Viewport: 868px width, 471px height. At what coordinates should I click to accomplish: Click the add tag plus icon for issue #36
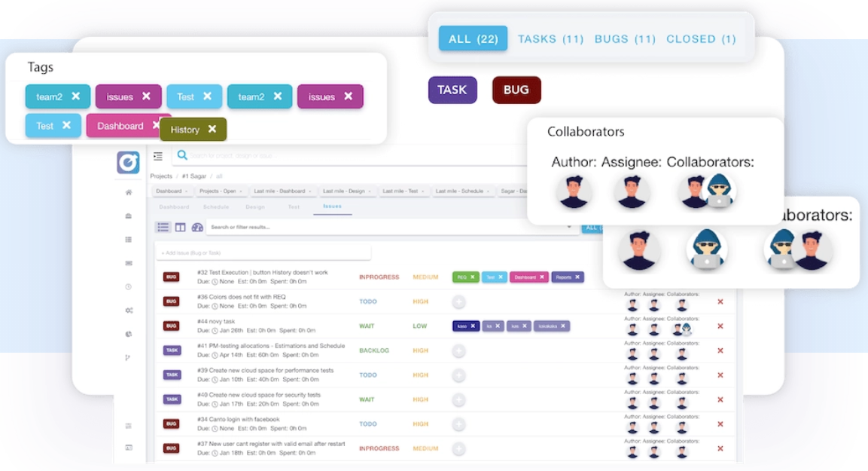(459, 302)
